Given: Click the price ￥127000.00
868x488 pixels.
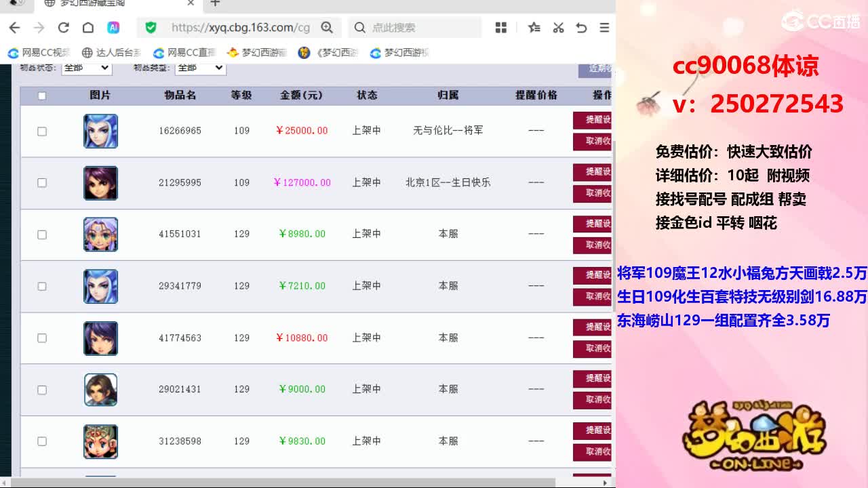Looking at the screenshot, I should (x=302, y=182).
